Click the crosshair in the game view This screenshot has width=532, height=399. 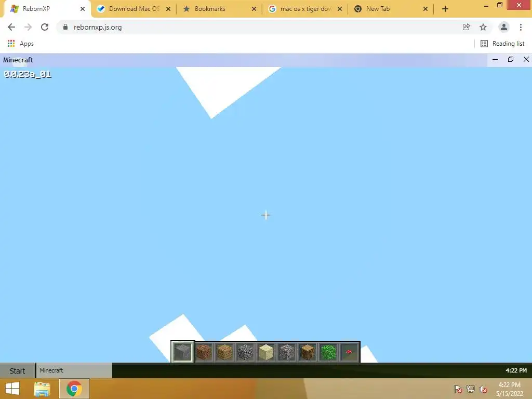[265, 215]
